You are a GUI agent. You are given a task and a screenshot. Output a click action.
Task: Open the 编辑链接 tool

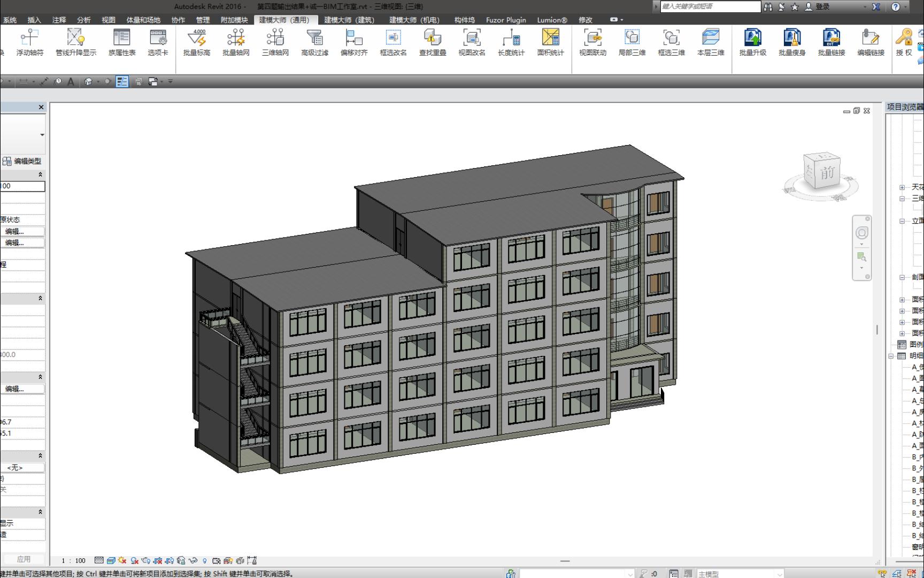click(871, 42)
